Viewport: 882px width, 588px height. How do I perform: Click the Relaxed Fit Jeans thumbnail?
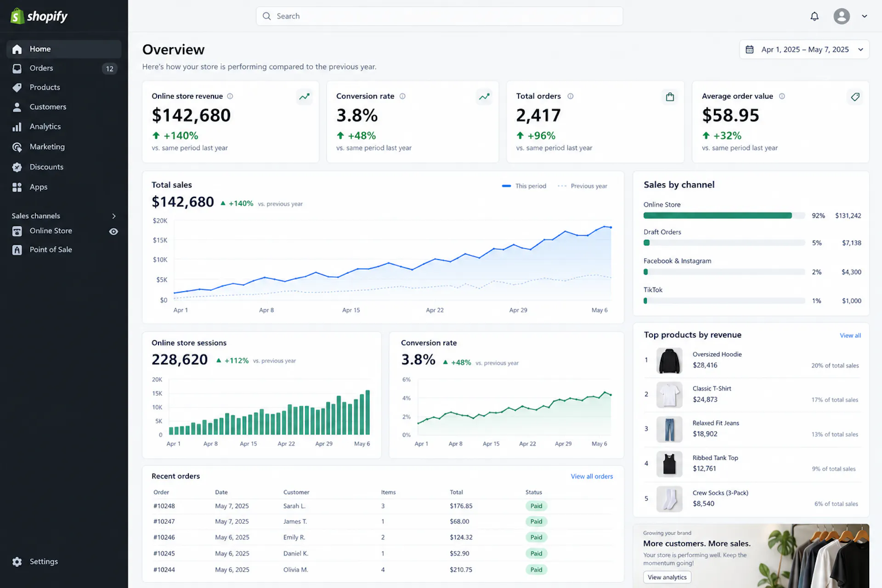(x=669, y=429)
